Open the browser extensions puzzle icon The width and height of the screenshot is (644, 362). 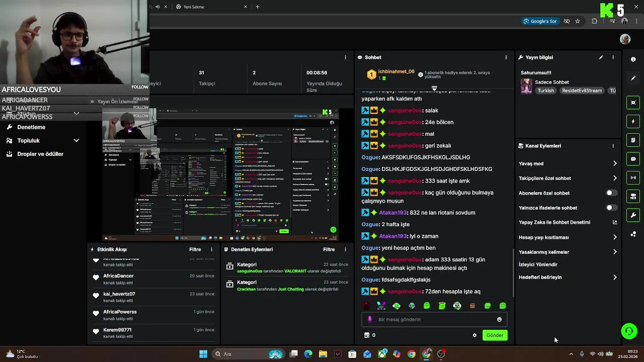coord(595,21)
